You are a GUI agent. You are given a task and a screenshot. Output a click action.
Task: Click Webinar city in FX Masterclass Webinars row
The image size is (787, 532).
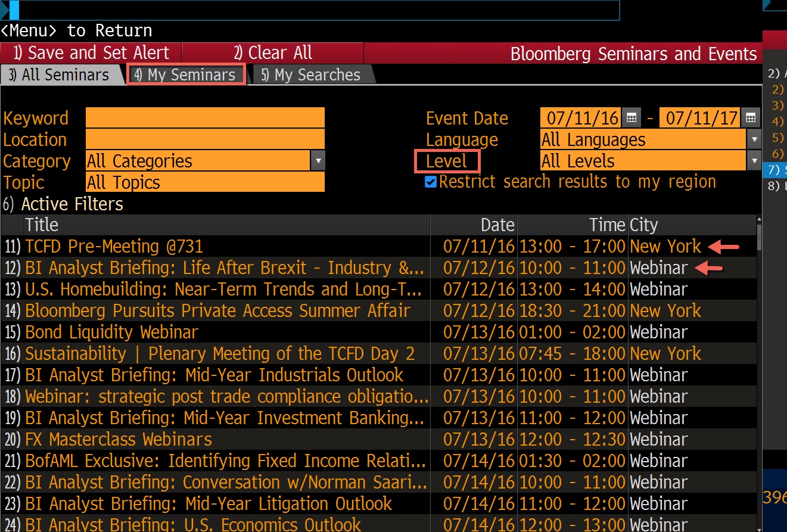tap(658, 439)
